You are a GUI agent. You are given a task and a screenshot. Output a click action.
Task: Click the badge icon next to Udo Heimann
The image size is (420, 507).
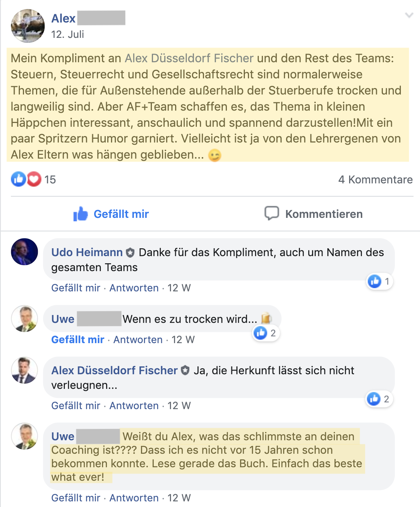[x=130, y=253]
